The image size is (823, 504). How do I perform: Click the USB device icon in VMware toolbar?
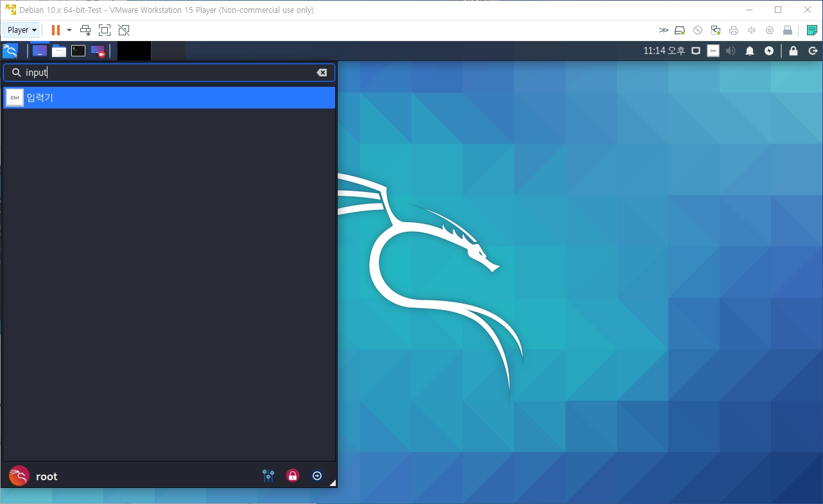pos(788,30)
